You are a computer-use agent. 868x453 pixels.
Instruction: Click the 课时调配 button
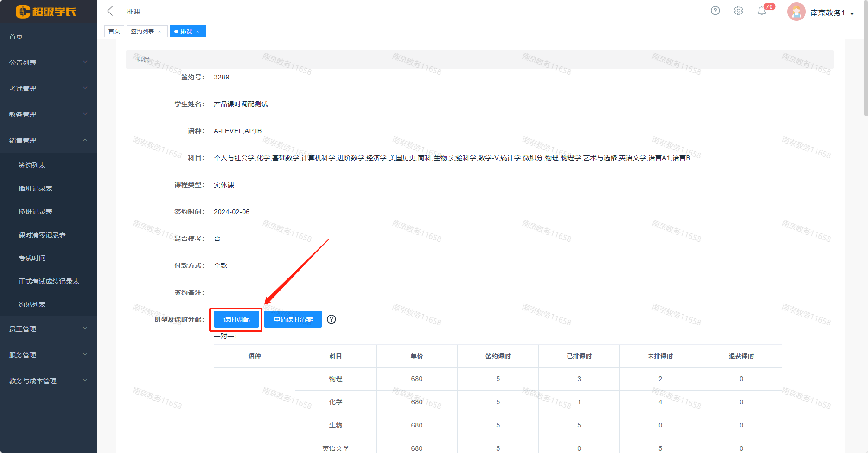point(236,319)
